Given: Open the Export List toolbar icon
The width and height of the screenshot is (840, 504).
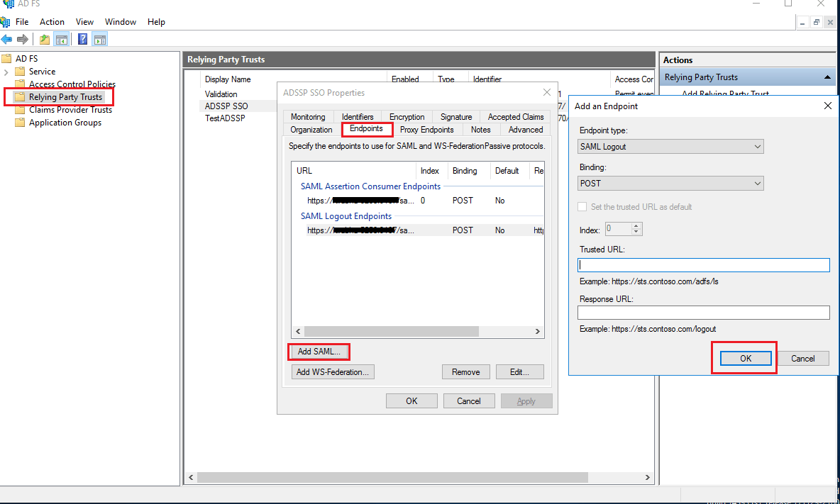Looking at the screenshot, I should (x=43, y=39).
